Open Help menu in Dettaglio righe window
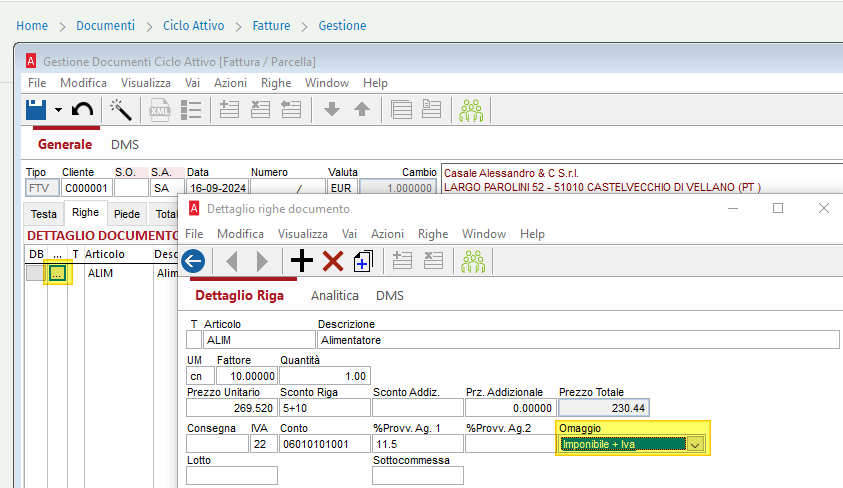The width and height of the screenshot is (843, 488). tap(532, 234)
